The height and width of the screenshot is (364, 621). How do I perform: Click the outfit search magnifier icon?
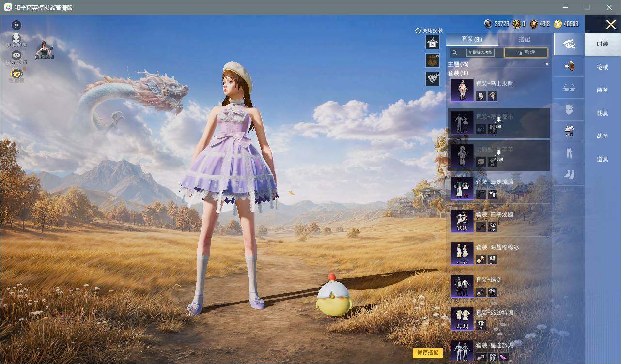[x=454, y=53]
